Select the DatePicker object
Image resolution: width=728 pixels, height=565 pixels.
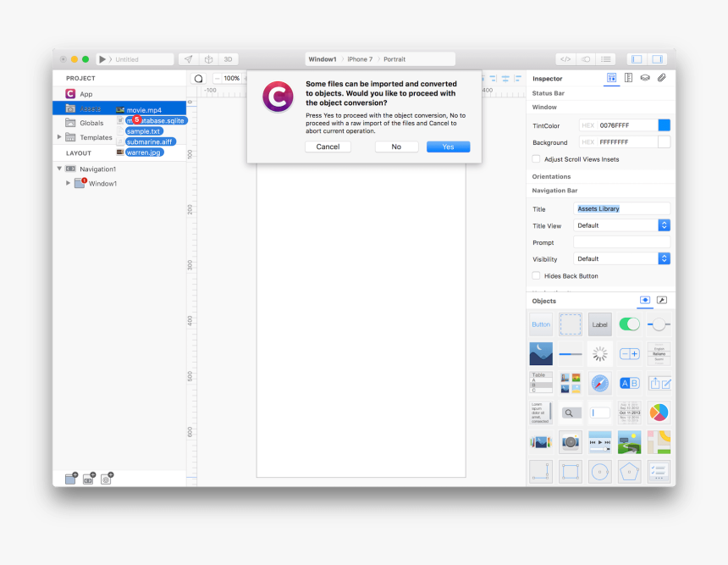[629, 413]
